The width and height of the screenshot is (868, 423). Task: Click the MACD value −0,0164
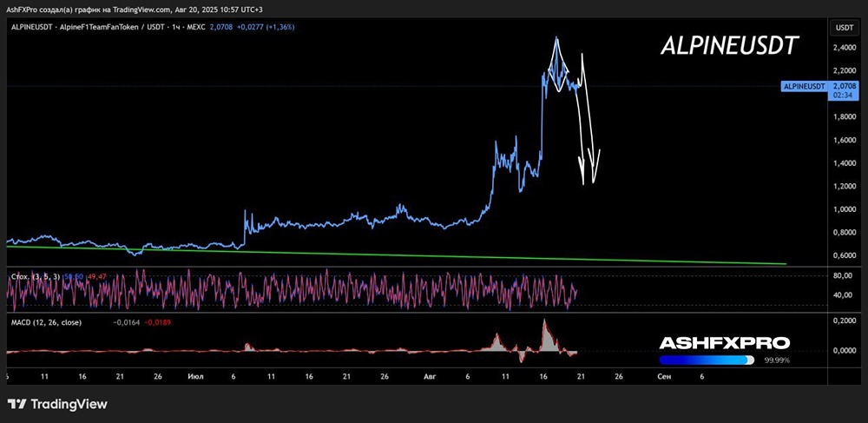[x=125, y=322]
